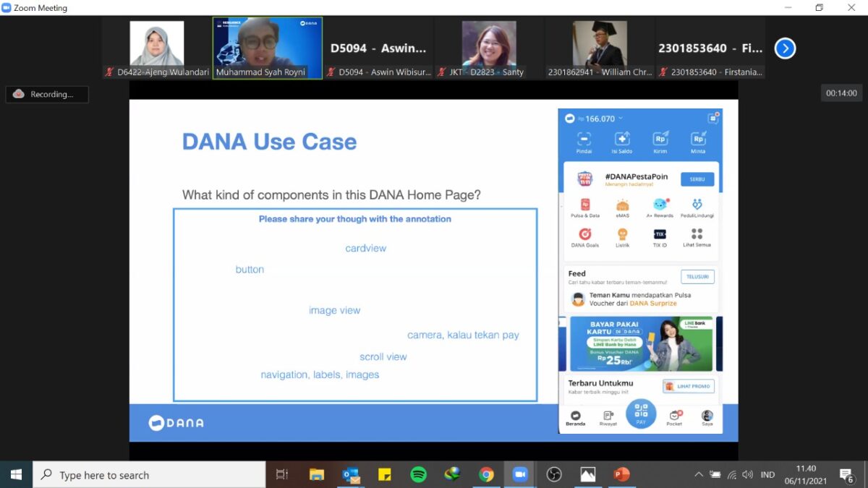Open the TIX ID icon
This screenshot has width=868, height=488.
point(660,234)
